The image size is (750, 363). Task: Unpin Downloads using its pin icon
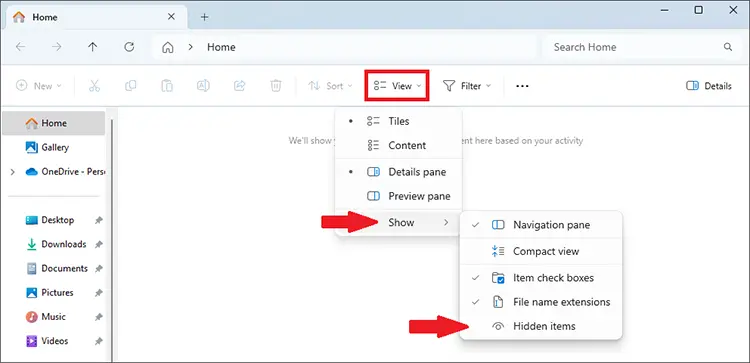(x=99, y=244)
